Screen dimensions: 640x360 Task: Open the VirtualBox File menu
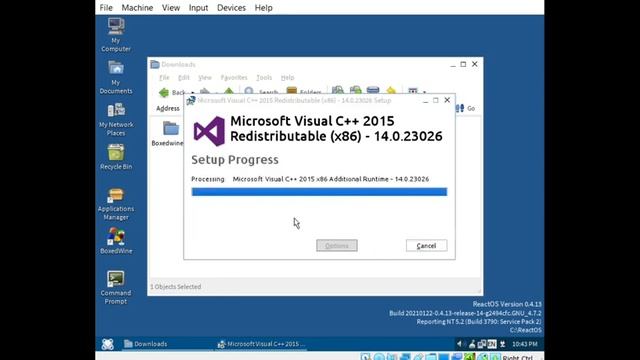(106, 8)
